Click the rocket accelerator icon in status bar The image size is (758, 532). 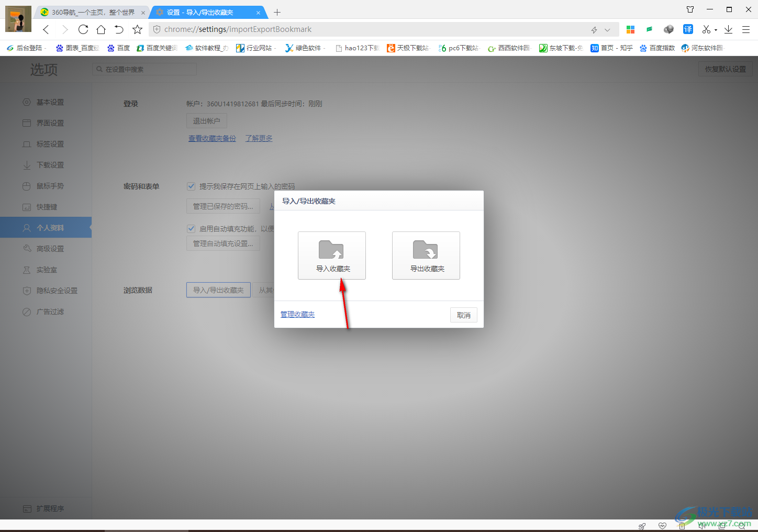(642, 526)
